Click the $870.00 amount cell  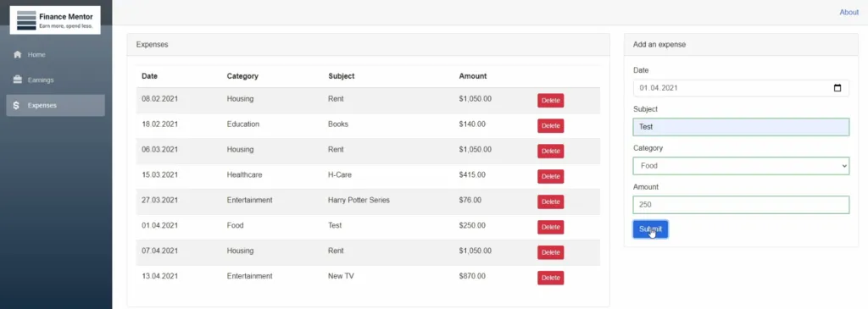[x=472, y=276]
